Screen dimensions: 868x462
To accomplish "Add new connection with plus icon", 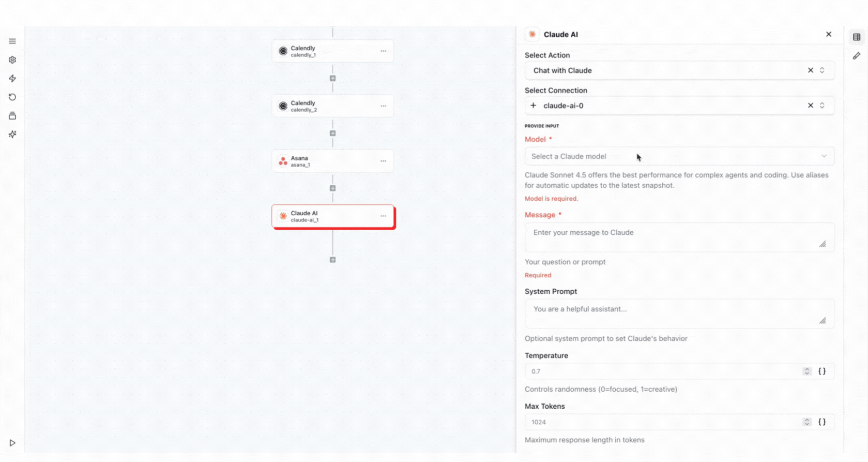I will (533, 106).
